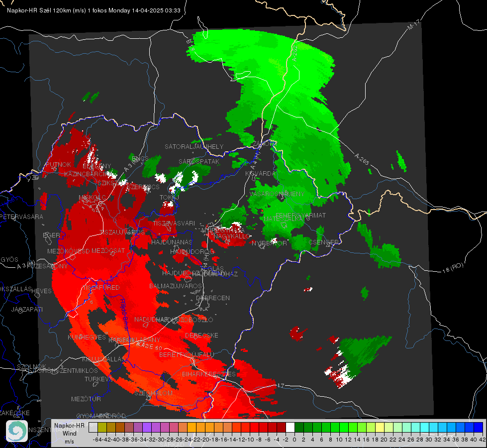
Task: Click the M-17 road label
Action: [x=414, y=24]
